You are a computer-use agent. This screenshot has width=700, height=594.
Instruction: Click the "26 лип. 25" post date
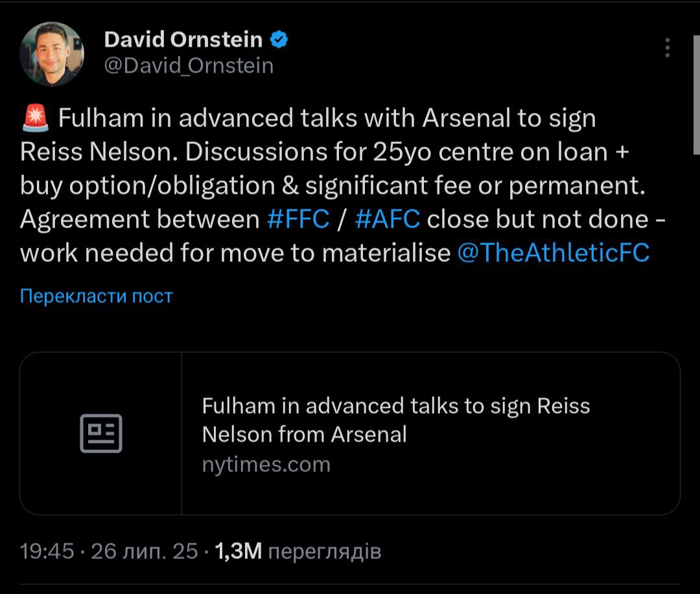click(144, 552)
